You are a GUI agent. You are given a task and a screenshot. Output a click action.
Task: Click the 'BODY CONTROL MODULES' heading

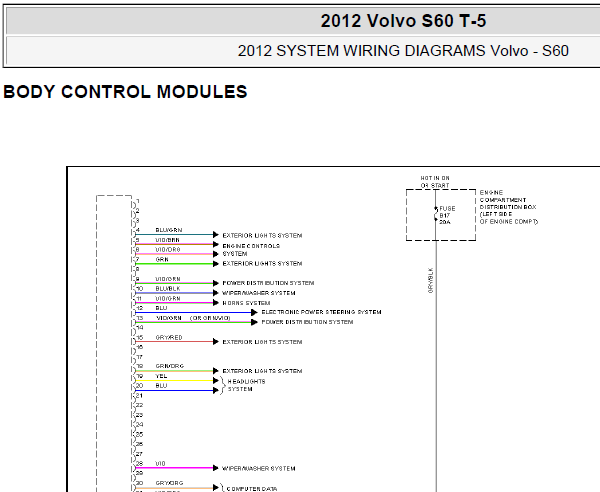tap(125, 92)
